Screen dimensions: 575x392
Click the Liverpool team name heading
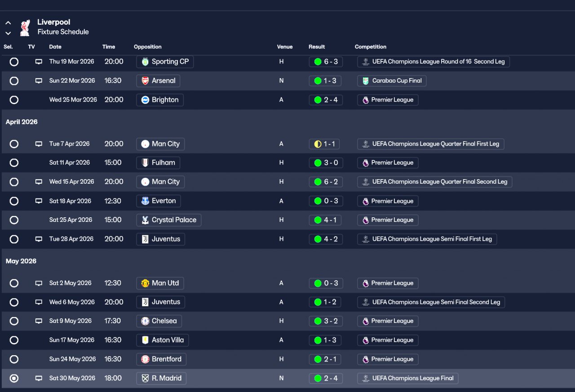pos(54,22)
